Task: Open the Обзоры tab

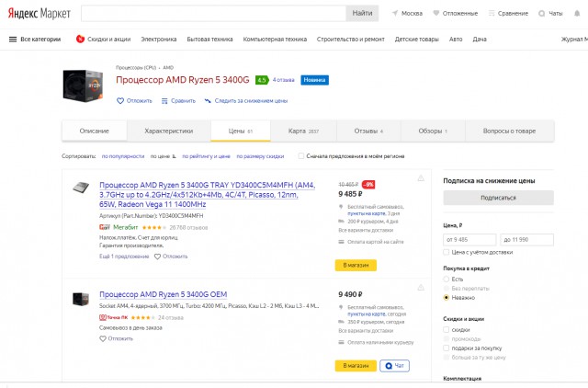Action: [433, 131]
